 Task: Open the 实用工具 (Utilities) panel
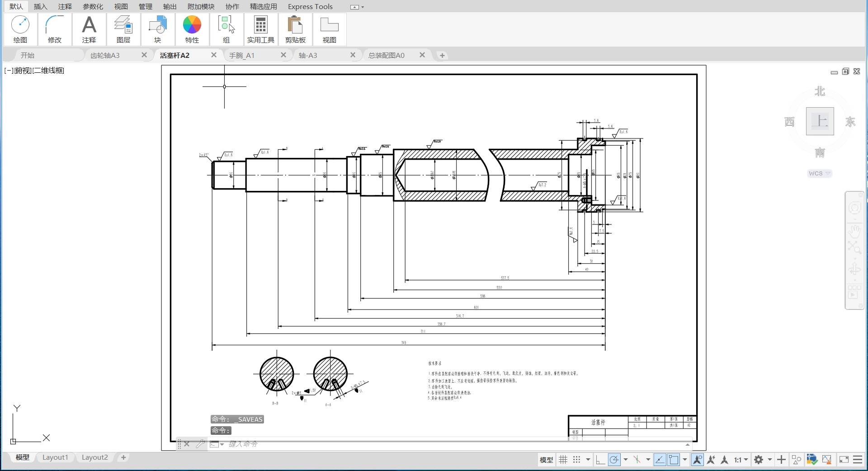click(x=261, y=29)
